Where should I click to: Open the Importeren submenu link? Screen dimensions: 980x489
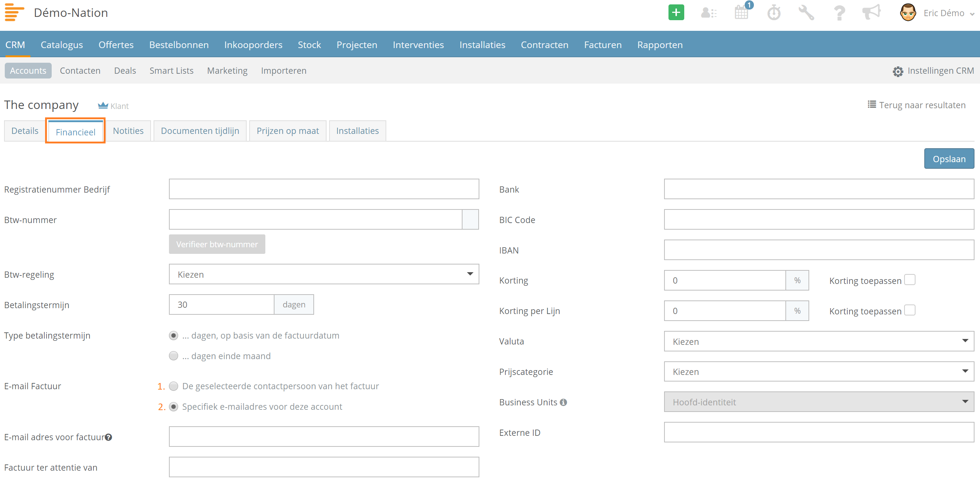(283, 70)
